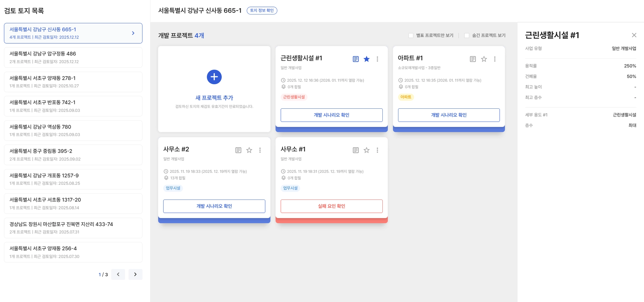
Task: Select 서울특별시 서초구 반포동 742-1 in list
Action: point(73,106)
